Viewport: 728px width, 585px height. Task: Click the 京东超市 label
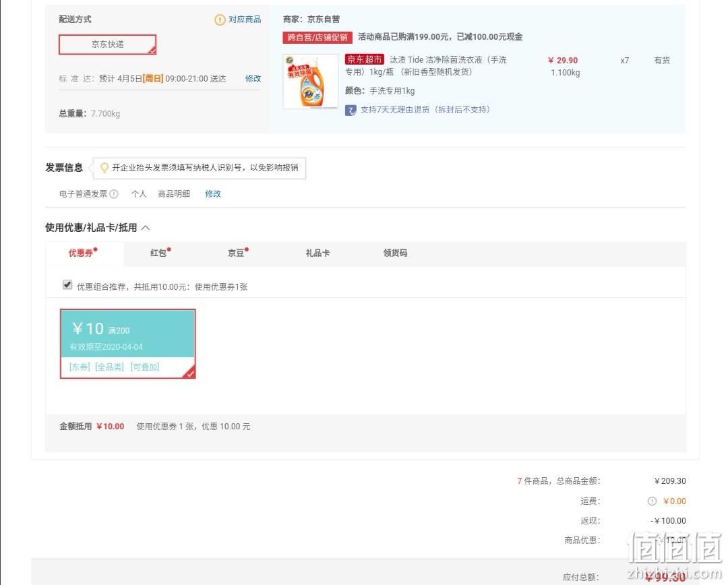(x=365, y=60)
